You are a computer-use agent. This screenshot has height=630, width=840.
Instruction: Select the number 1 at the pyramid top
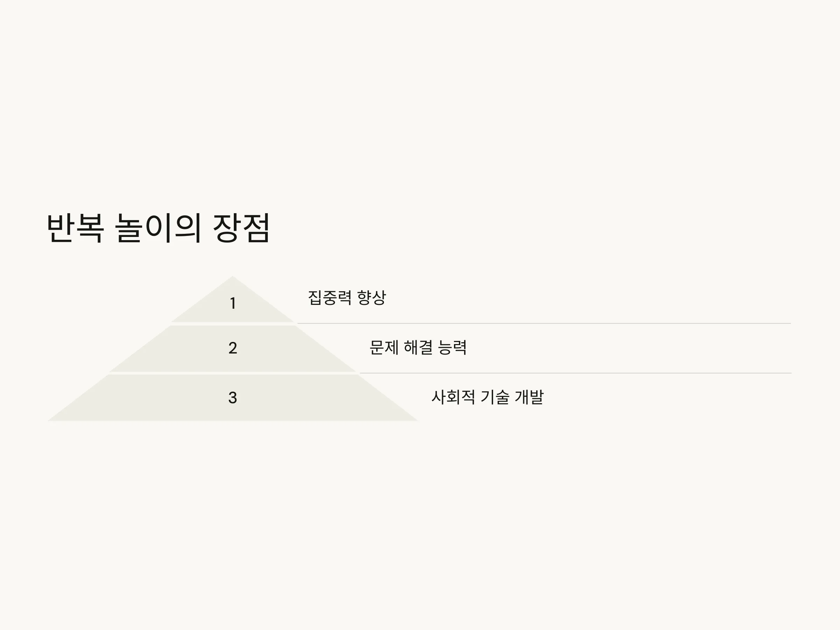pyautogui.click(x=233, y=303)
